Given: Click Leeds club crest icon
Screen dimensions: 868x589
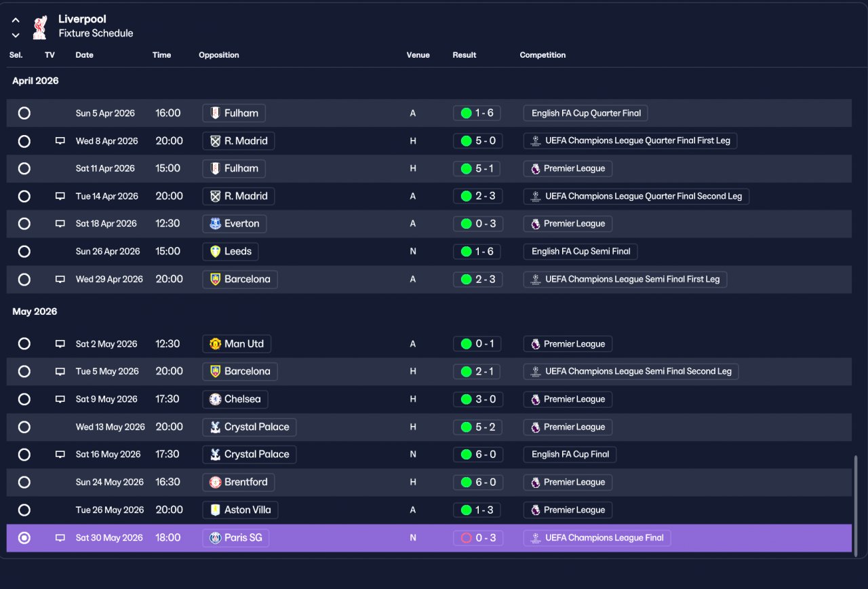Looking at the screenshot, I should pyautogui.click(x=215, y=251).
